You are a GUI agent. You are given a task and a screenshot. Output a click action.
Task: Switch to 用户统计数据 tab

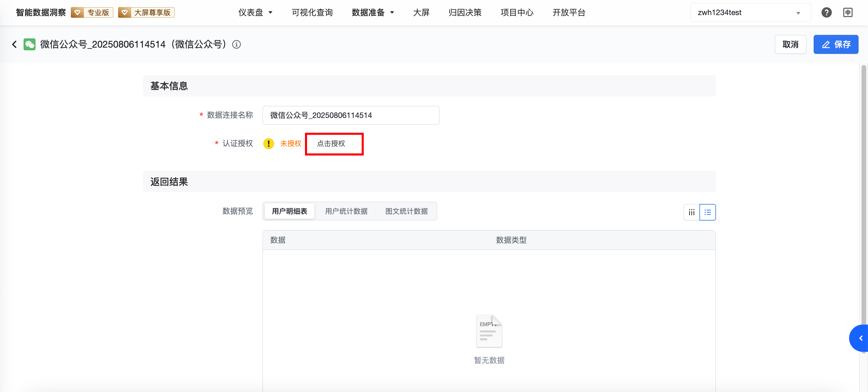pyautogui.click(x=346, y=211)
